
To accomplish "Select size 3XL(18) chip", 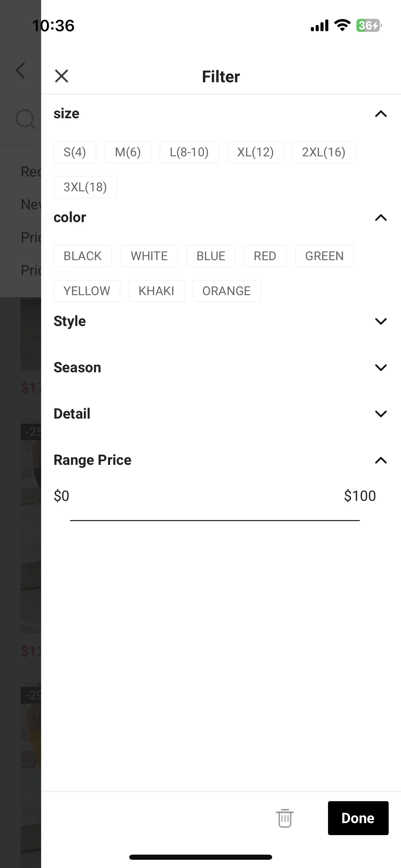I will 85,187.
